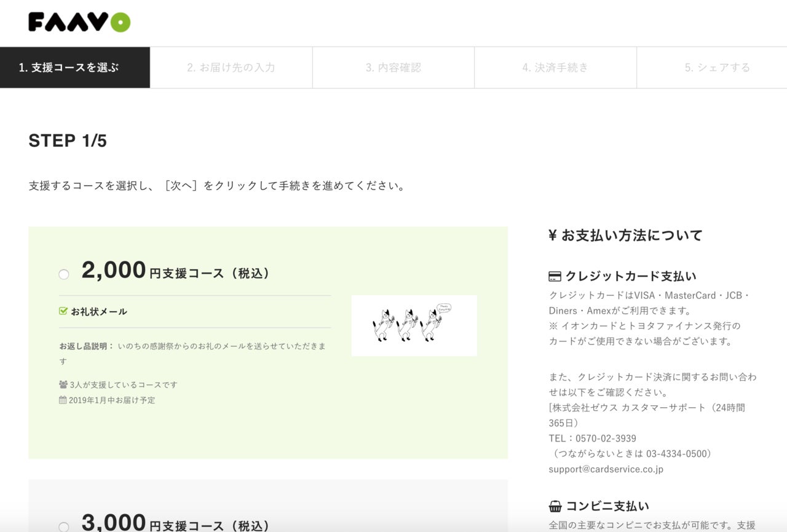Image resolution: width=787 pixels, height=532 pixels.
Task: Go to step 5 シェアする tab
Action: 717,68
